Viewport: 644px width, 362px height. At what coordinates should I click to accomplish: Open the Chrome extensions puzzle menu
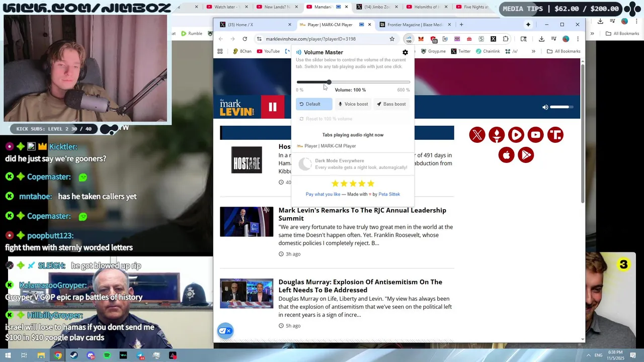coord(506,39)
